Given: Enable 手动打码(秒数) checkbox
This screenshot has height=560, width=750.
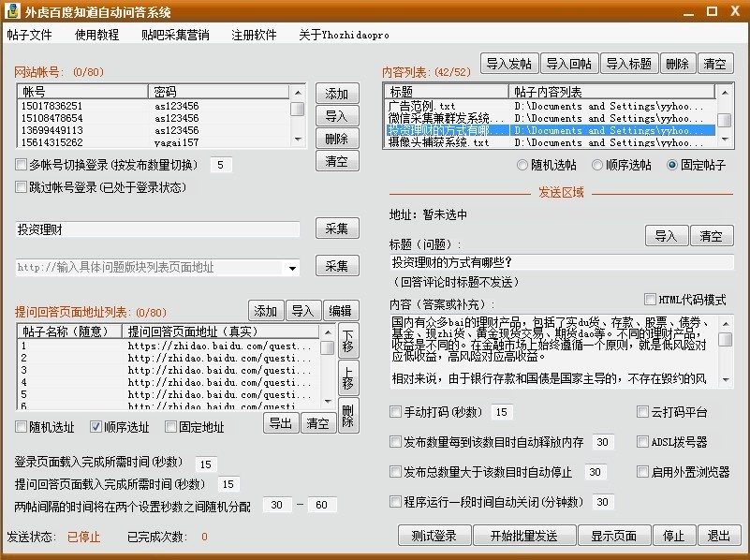Looking at the screenshot, I should [x=395, y=412].
